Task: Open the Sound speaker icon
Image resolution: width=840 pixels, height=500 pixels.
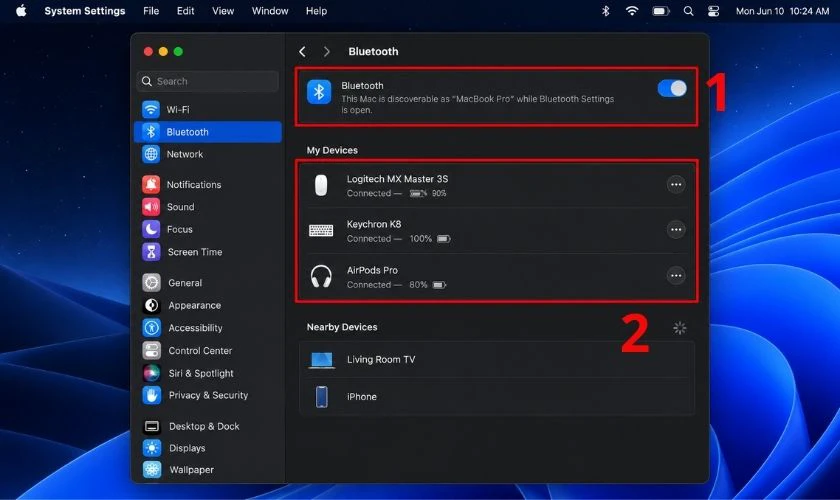Action: [151, 207]
